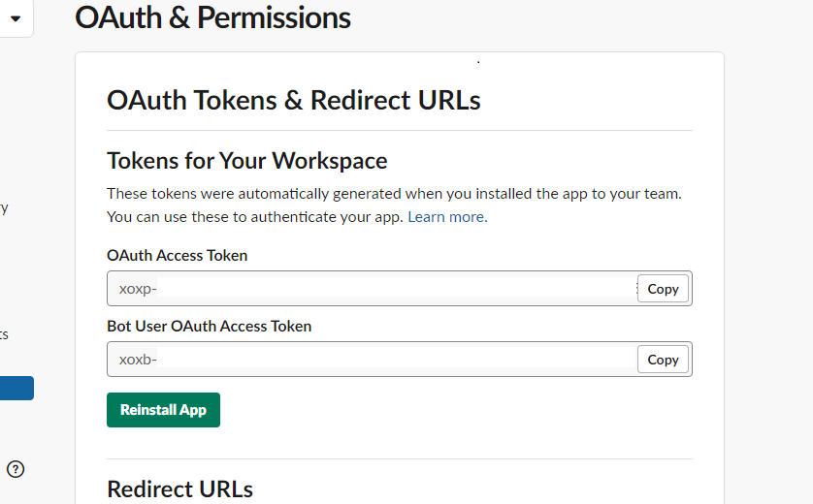The image size is (813, 504).
Task: Follow the Learn more link
Action: (447, 216)
